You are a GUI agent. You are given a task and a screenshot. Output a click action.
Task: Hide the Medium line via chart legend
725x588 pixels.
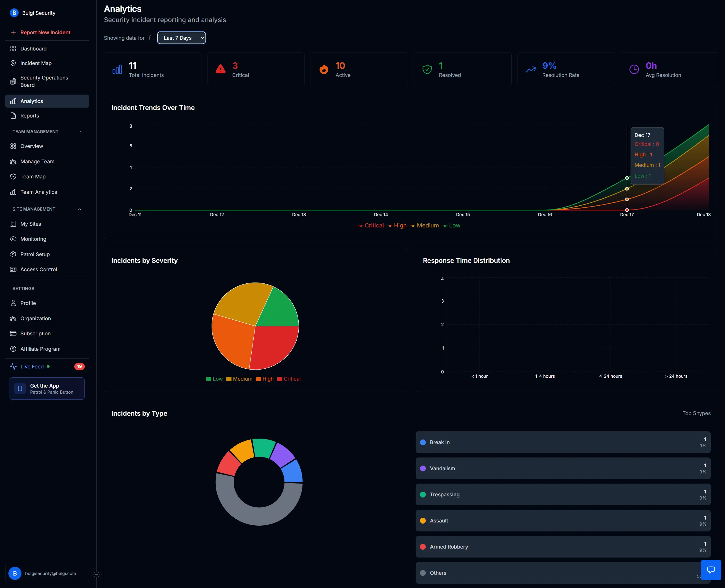(425, 225)
